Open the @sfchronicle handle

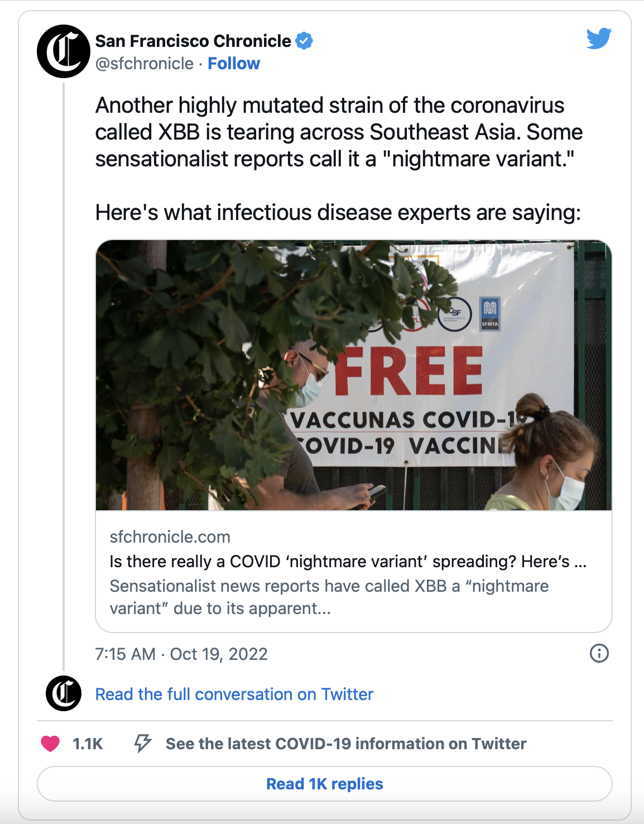[145, 64]
